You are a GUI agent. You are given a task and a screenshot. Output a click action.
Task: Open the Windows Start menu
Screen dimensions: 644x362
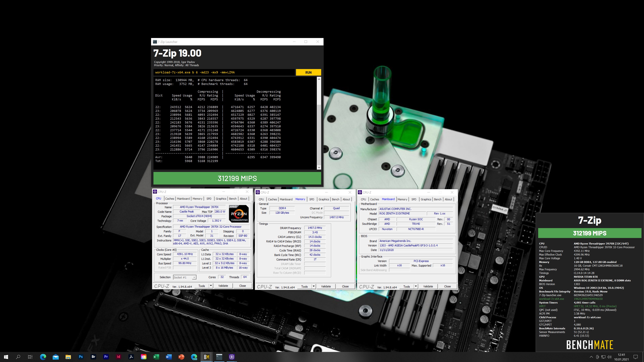[6, 357]
